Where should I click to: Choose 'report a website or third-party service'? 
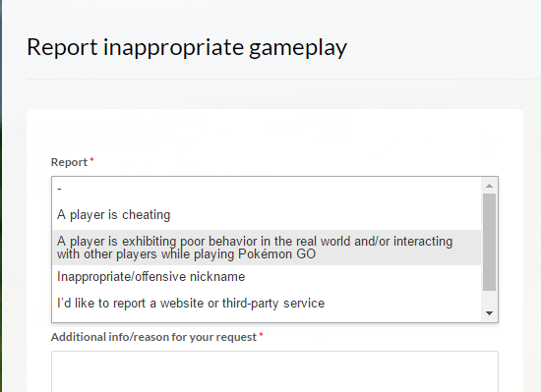click(267, 304)
